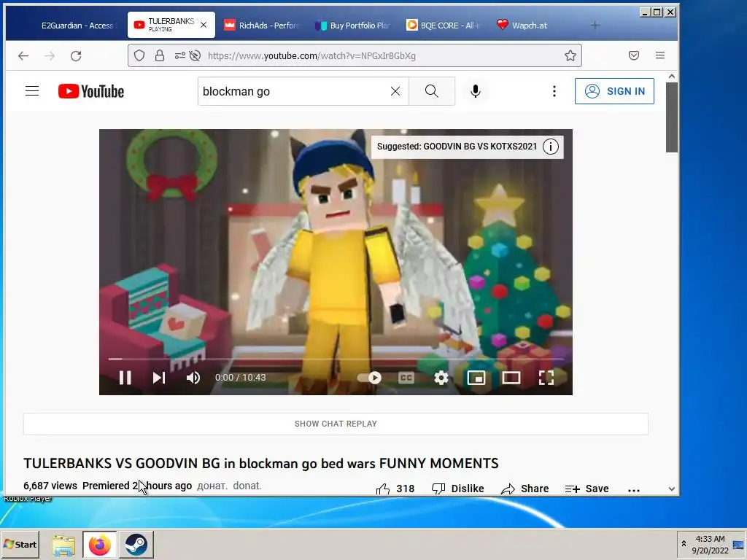Screen dimensions: 747x560
Task: Open tracking protection shield icon
Action: 139,55
